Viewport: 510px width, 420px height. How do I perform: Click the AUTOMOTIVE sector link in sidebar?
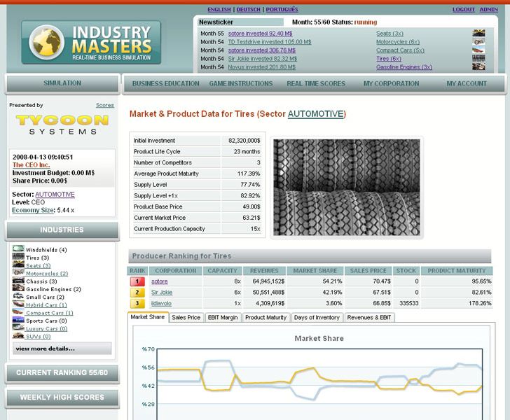coord(55,194)
